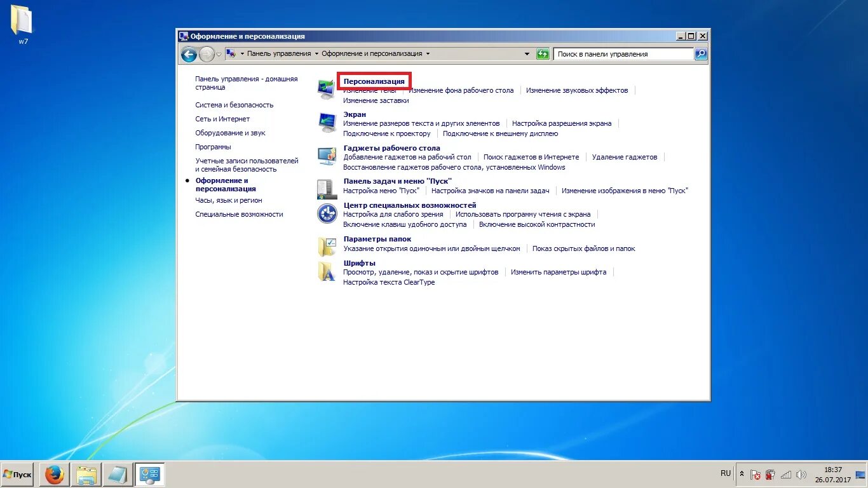Screen dimensions: 868x488
Task: Select the Control Panel taskbar button
Action: (x=150, y=475)
